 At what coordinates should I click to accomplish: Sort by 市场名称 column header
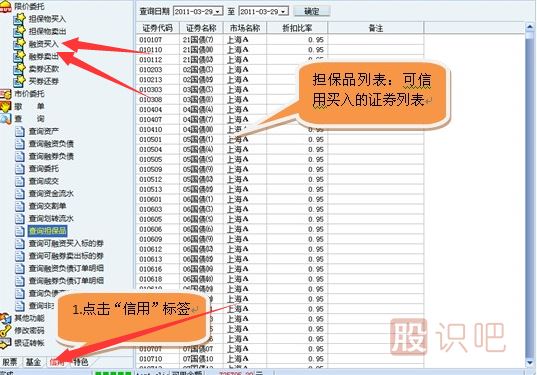(245, 28)
